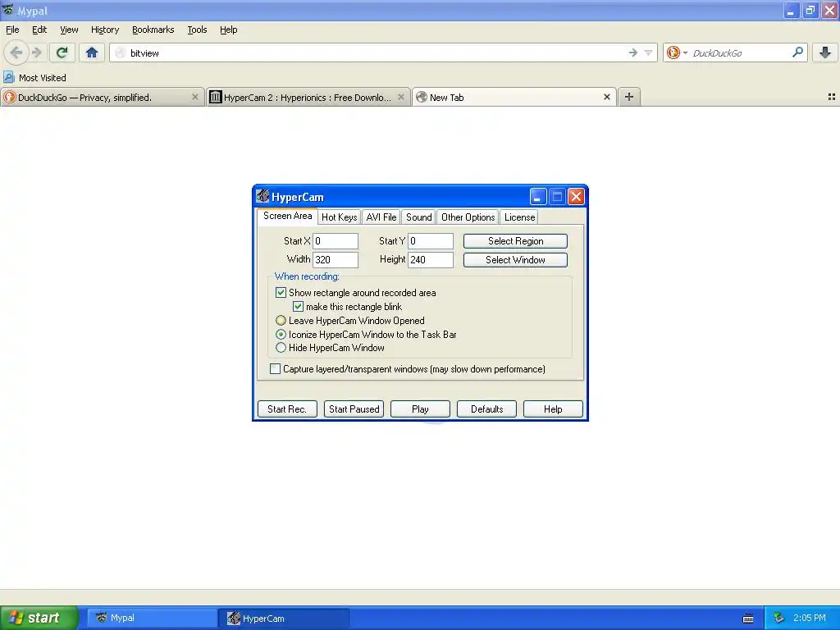Switch to the Hot Keys tab
Viewport: 840px width, 630px height.
[x=339, y=217]
